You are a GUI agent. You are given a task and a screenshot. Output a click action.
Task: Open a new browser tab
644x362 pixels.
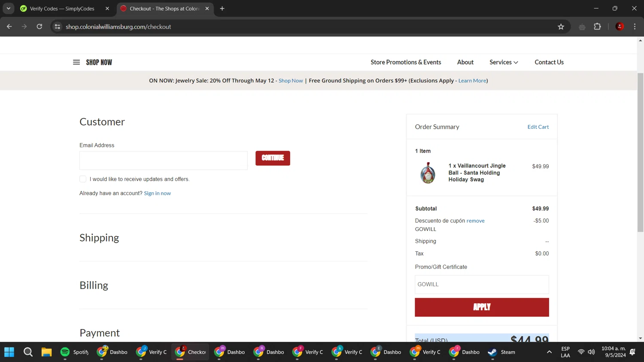(x=222, y=9)
